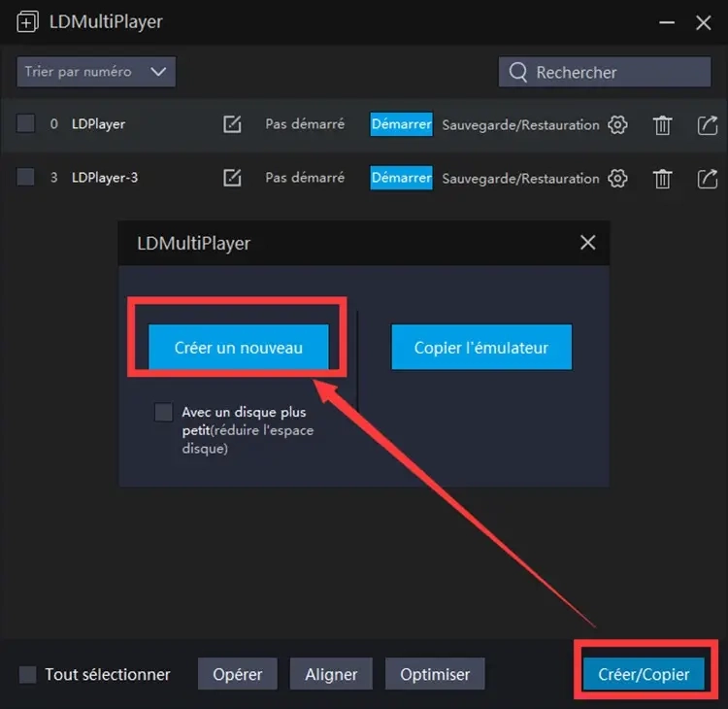728x709 pixels.
Task: Create desktop shortcut for LDPlayer-3
Action: click(707, 179)
